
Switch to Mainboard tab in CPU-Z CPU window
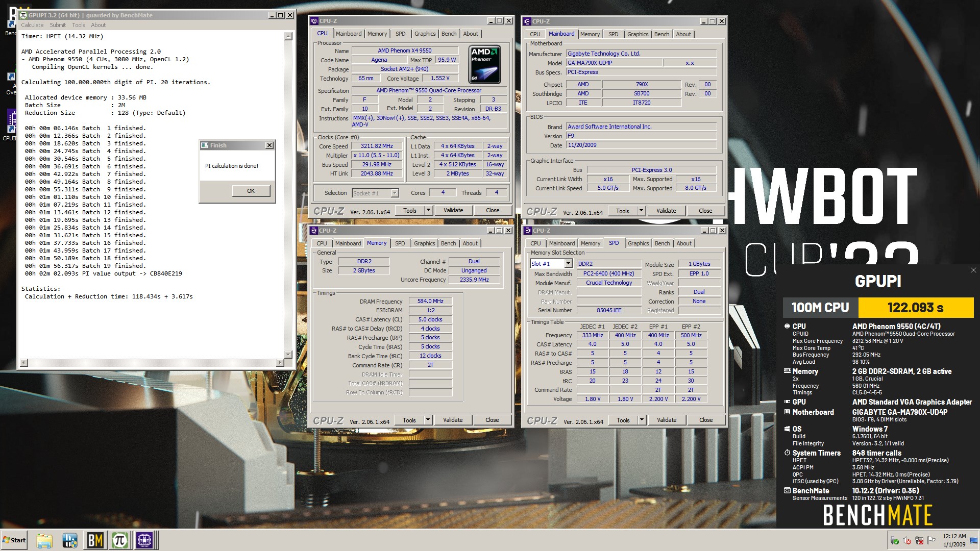coord(349,34)
